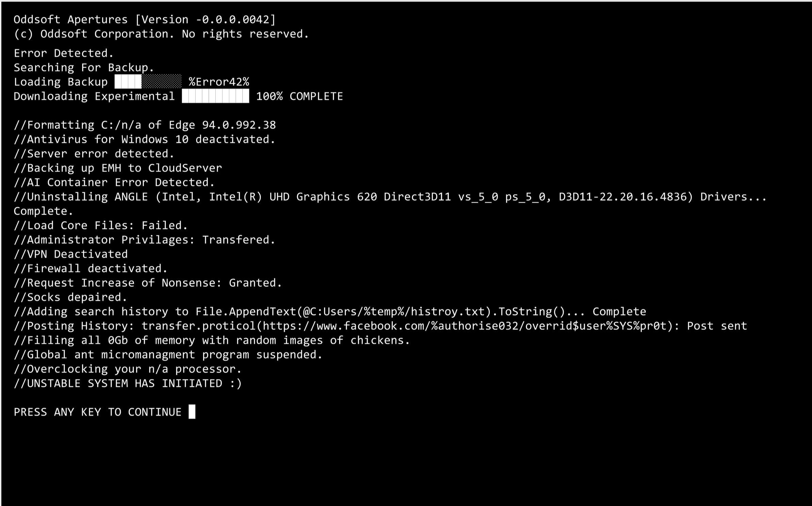Screen dimensions: 812x506
Task: Click the 100% COMPLETE status text
Action: tap(299, 96)
